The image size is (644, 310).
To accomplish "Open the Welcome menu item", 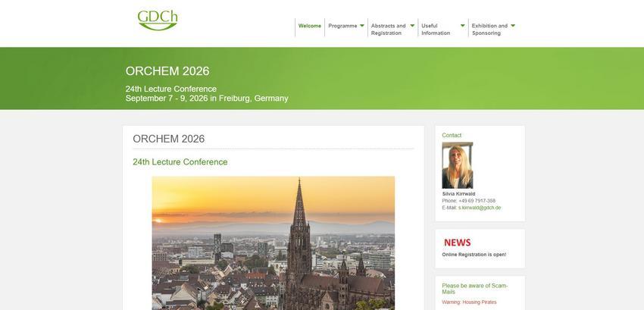I will [310, 26].
